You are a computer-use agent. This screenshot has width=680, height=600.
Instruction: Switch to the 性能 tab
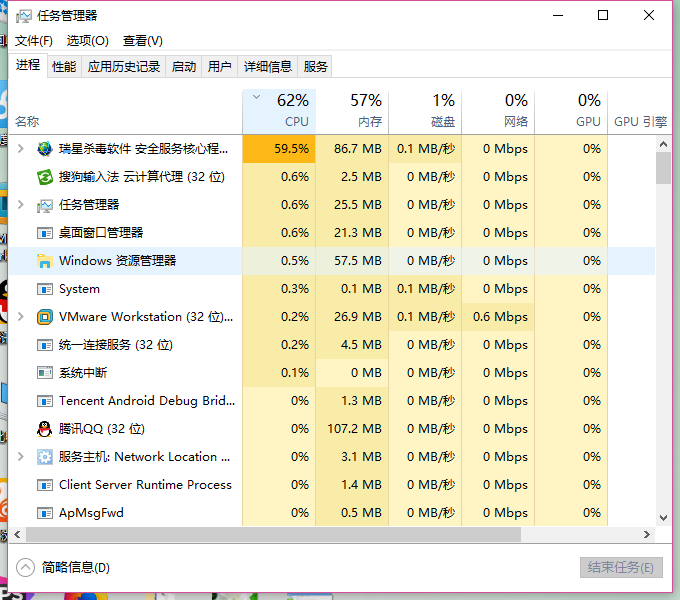pos(64,67)
